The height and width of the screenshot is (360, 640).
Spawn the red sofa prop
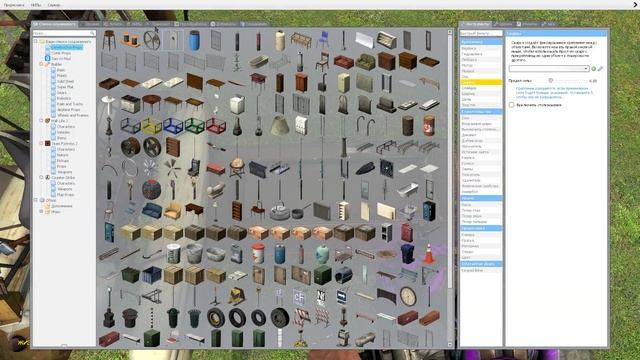click(344, 62)
